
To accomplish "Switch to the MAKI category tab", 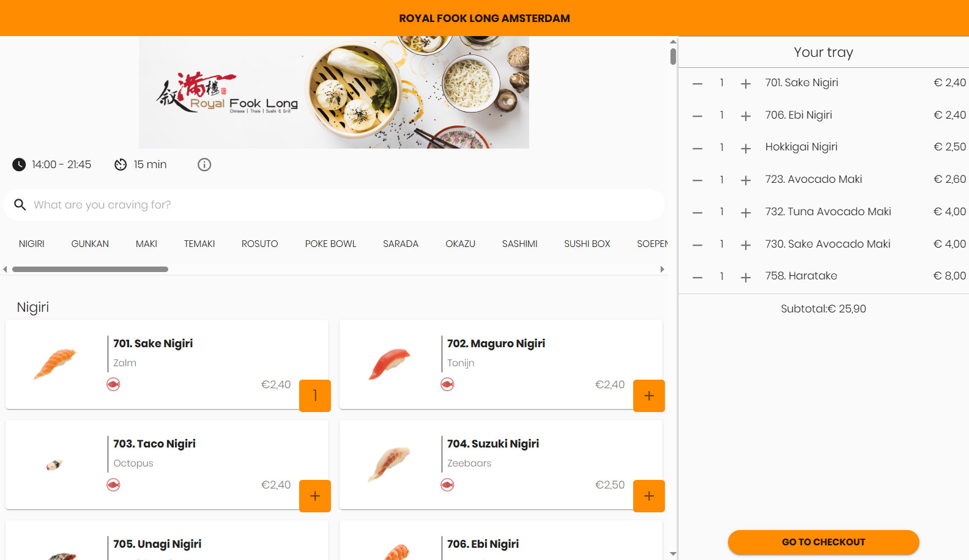I will tap(146, 244).
